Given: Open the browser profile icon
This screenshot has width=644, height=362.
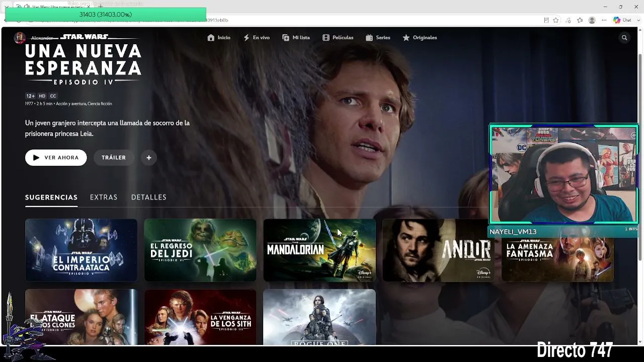Looking at the screenshot, I should pyautogui.click(x=592, y=20).
